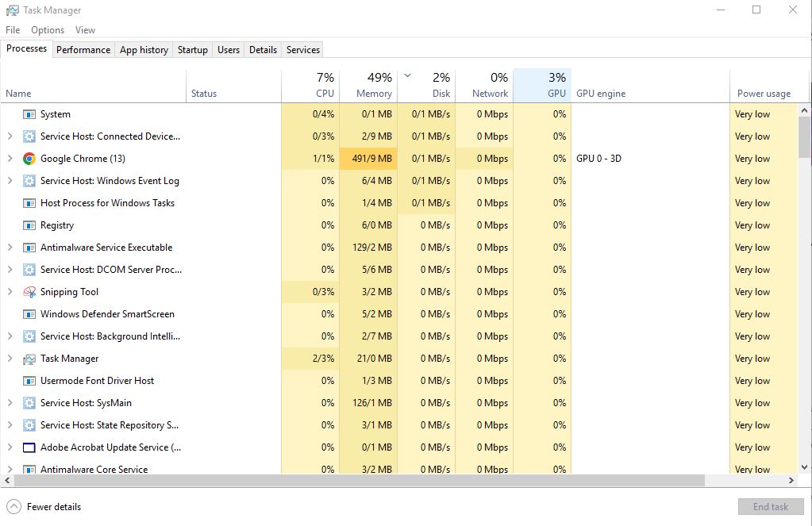Expand the Antimalware Service Executable row
Image resolution: width=812 pixels, height=526 pixels.
tap(10, 248)
